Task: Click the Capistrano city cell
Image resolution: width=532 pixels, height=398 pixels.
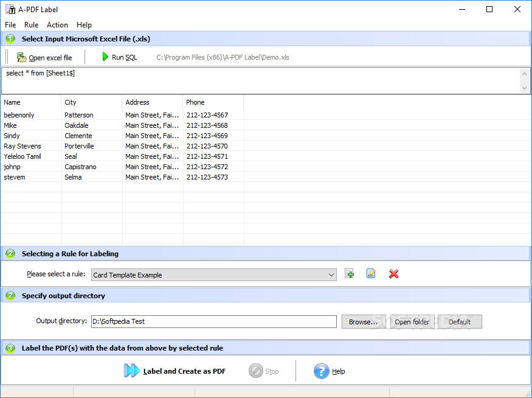Action: click(x=80, y=167)
